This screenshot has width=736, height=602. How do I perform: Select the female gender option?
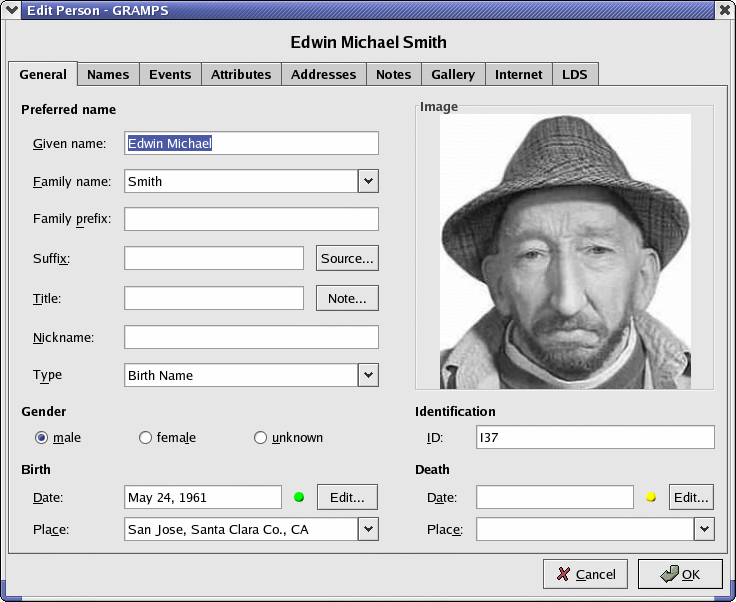(146, 437)
